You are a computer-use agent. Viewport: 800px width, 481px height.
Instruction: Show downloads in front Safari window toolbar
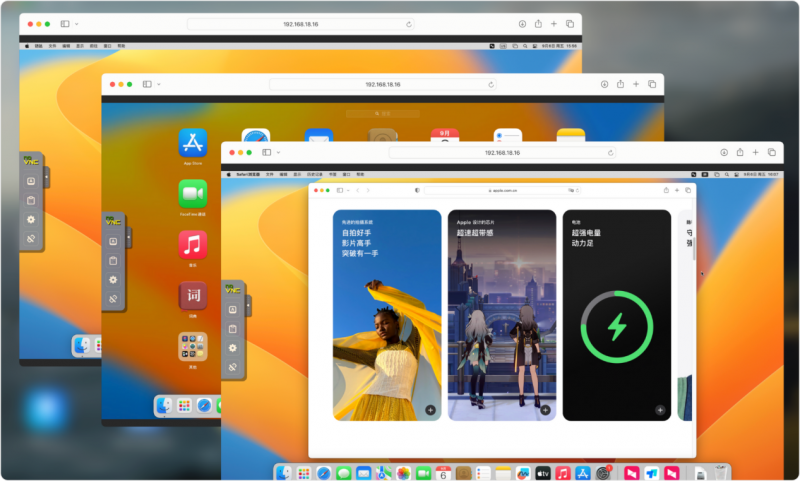(723, 153)
